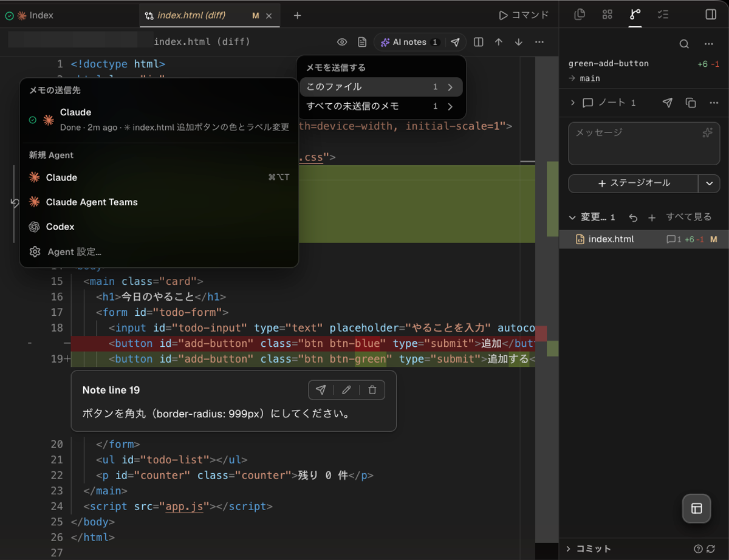Open the grid apps panel tab

point(607,15)
